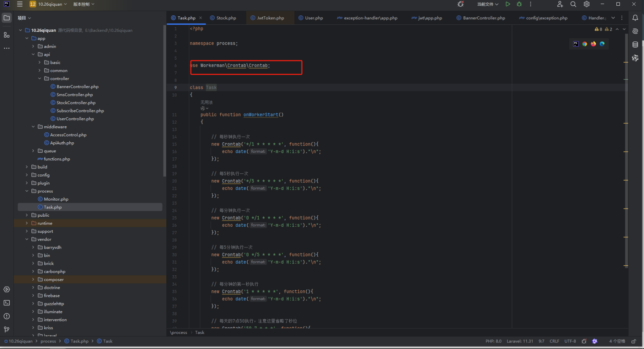Image resolution: width=644 pixels, height=349 pixels.
Task: Open editor tab options menu
Action: pyautogui.click(x=622, y=18)
